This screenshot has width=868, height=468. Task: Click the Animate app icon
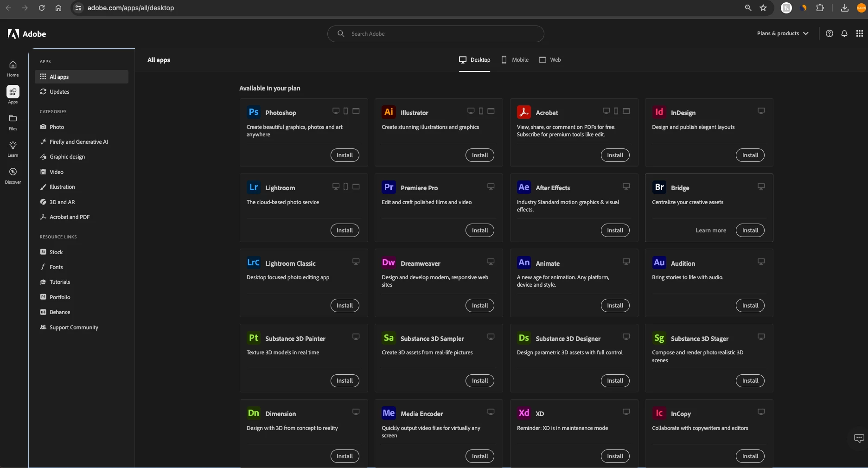(523, 263)
